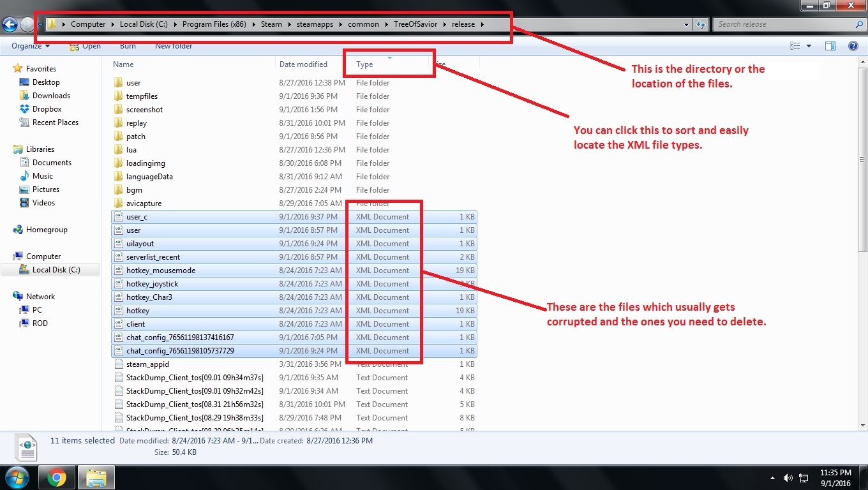Sort files by the Type column

coord(365,64)
